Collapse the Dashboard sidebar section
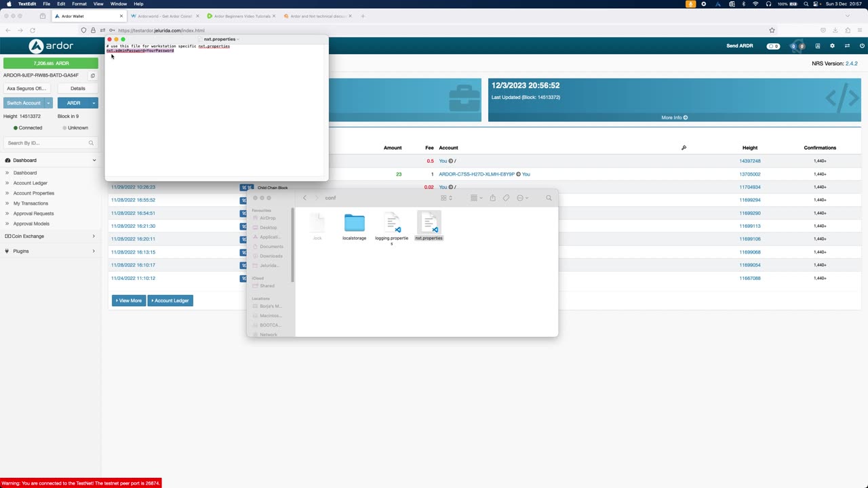The height and width of the screenshot is (488, 868). coord(94,161)
